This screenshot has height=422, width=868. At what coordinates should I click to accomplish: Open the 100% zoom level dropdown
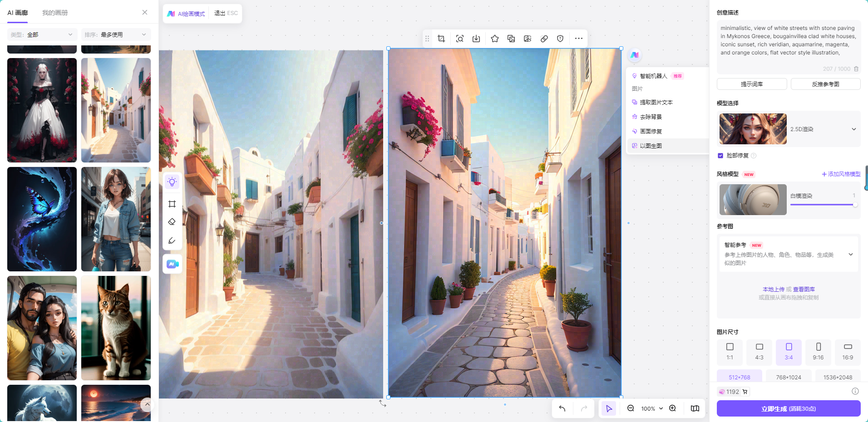pos(652,408)
